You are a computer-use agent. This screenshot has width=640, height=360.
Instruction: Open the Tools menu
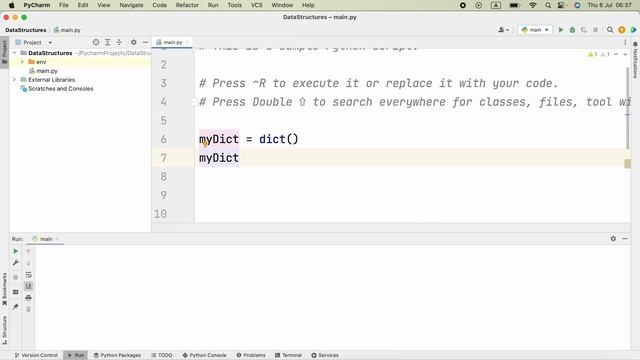coord(234,5)
